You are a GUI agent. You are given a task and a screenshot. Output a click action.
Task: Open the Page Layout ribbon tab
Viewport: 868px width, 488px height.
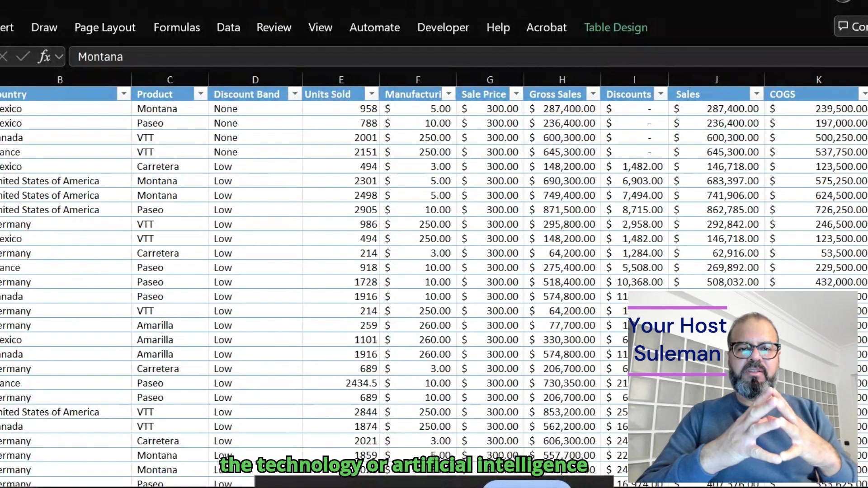click(105, 28)
